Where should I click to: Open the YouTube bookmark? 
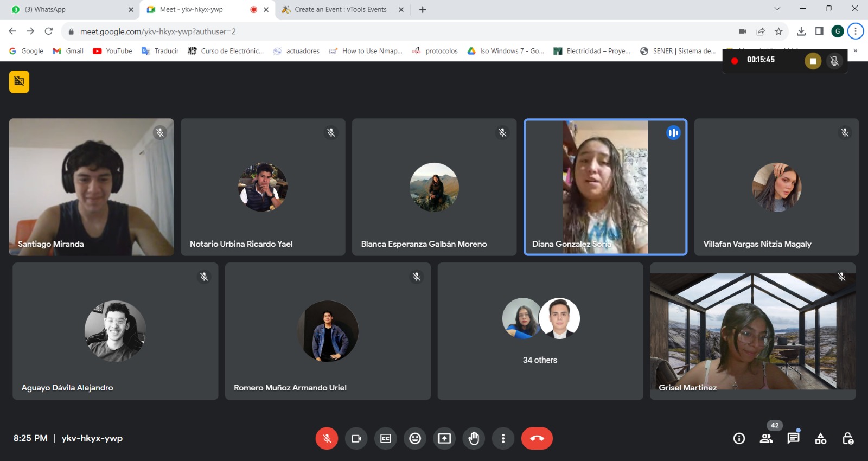(x=113, y=51)
